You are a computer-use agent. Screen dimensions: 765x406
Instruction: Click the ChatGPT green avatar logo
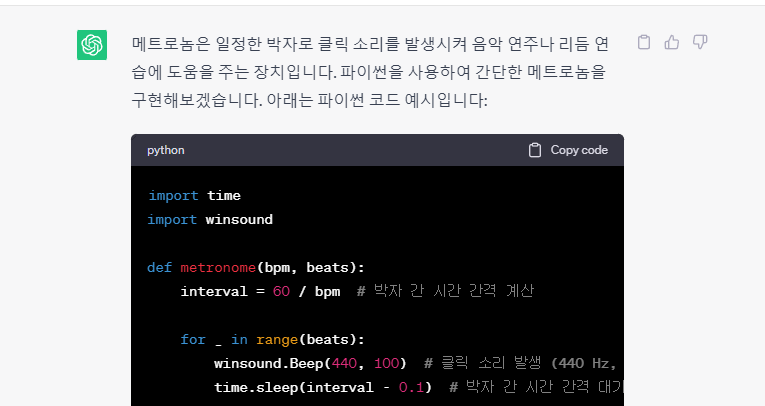click(x=92, y=45)
